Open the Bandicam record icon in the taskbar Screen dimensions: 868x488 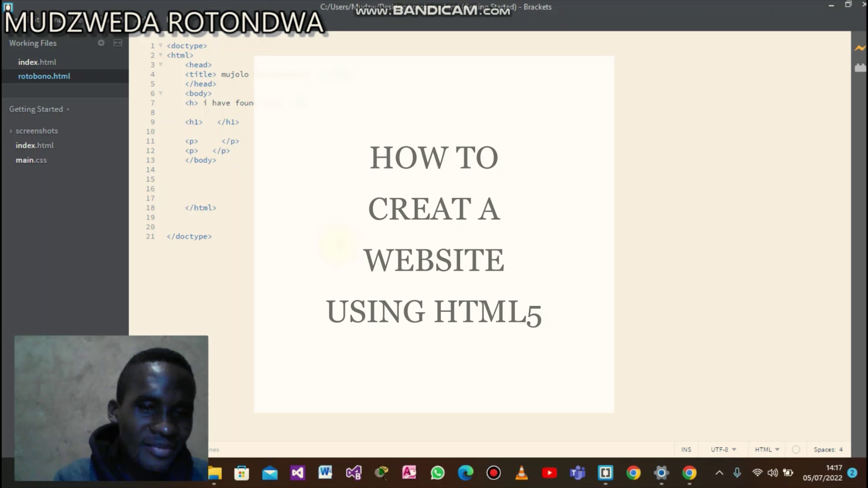[x=493, y=473]
